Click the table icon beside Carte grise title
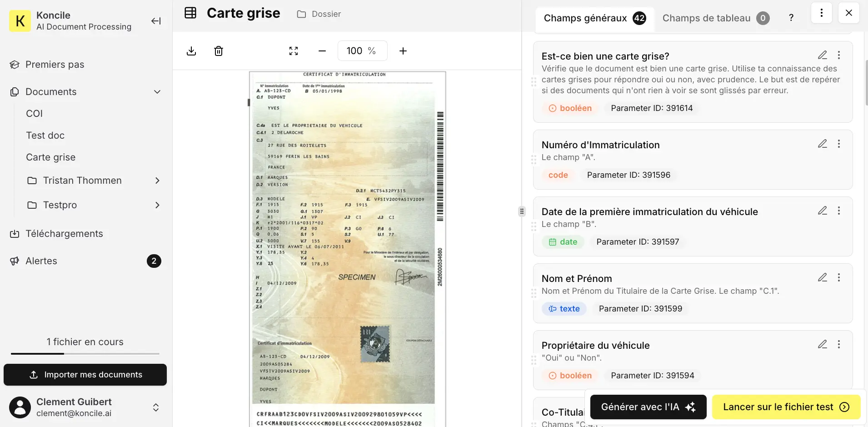This screenshot has width=868, height=427. coord(190,13)
